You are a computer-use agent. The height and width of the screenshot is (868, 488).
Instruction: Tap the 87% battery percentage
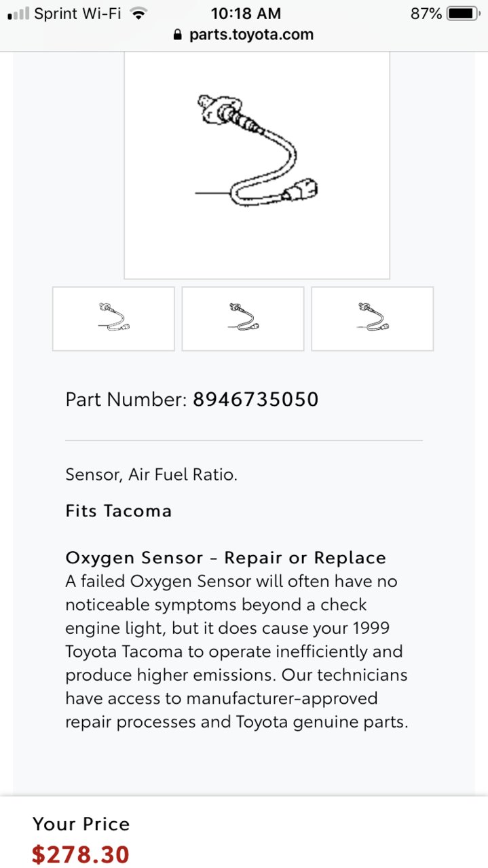coord(426,14)
